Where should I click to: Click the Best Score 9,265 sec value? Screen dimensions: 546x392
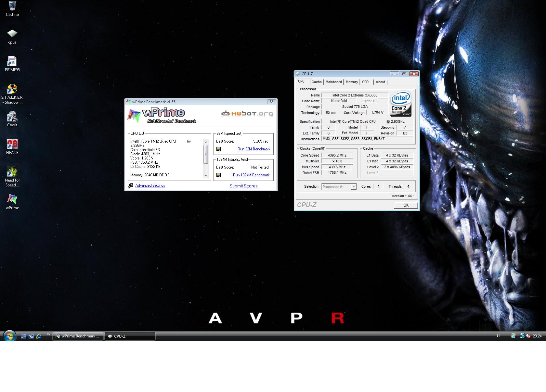pos(261,141)
